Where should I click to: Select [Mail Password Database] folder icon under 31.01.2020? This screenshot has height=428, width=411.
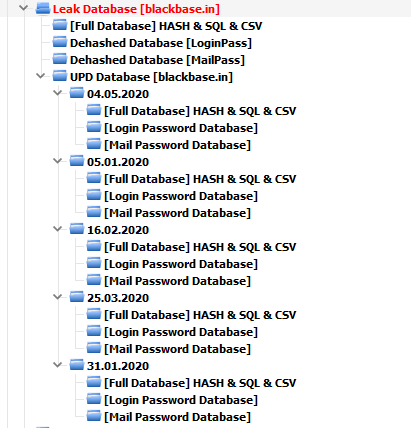tap(94, 416)
